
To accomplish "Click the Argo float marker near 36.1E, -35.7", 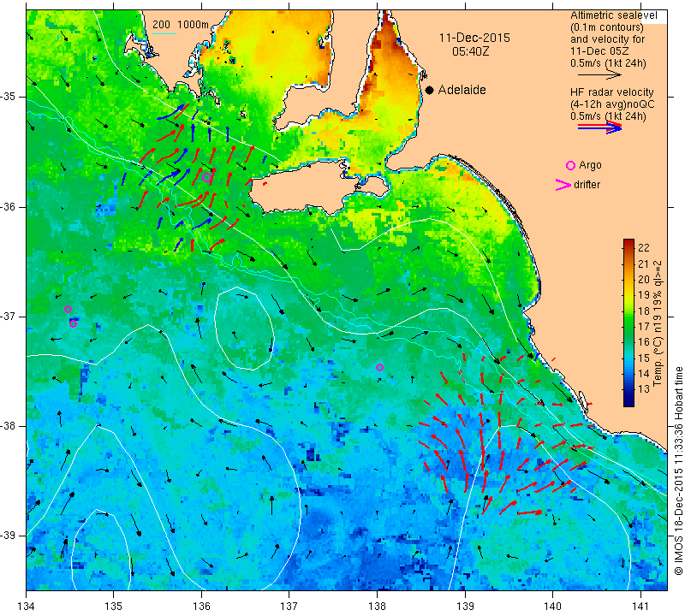I will (x=206, y=177).
